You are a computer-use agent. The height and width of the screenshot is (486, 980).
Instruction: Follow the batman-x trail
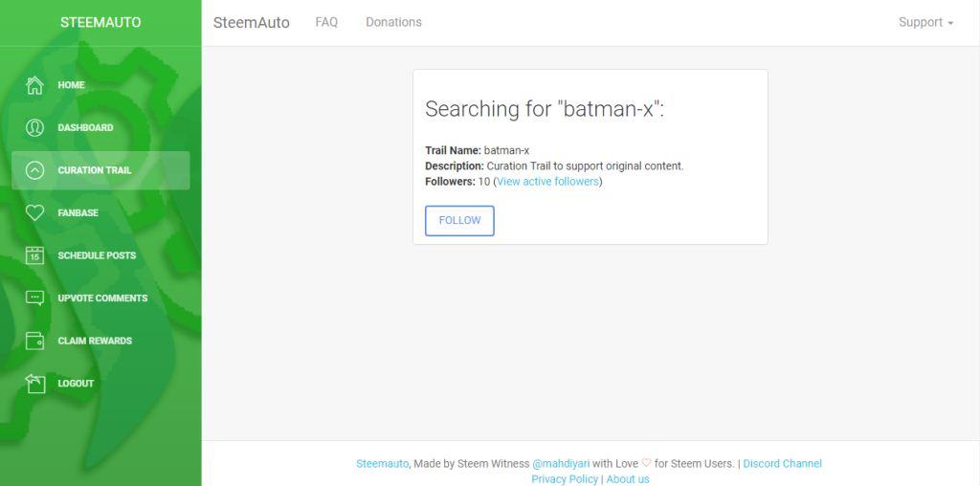459,220
